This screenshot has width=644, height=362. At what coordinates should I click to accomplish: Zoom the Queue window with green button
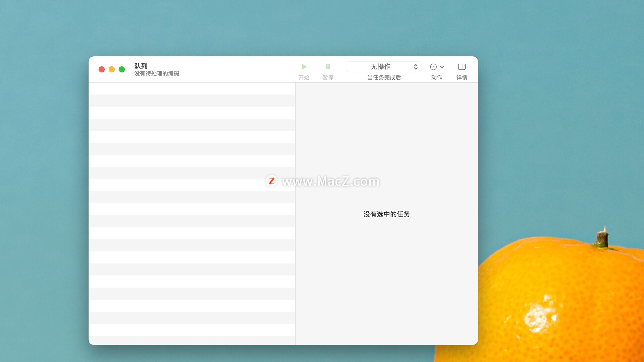(122, 69)
